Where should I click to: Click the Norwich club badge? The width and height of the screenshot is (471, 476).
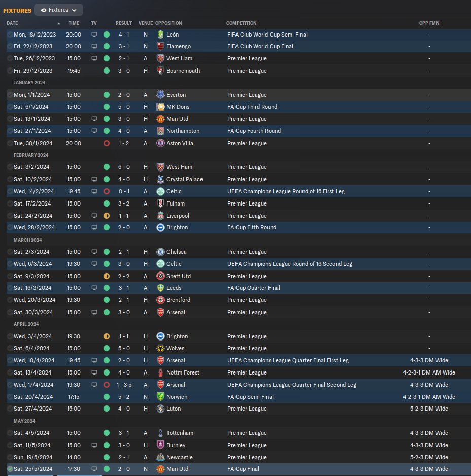(160, 397)
